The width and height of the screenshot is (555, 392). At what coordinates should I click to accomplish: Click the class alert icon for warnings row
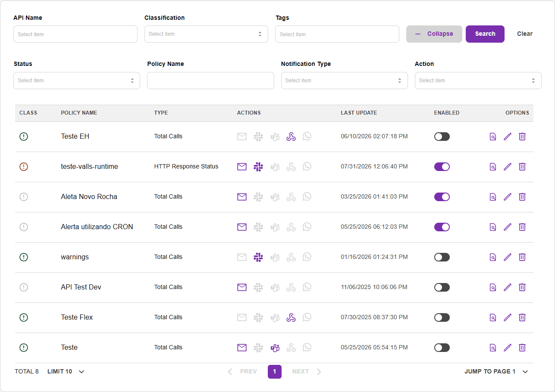24,257
